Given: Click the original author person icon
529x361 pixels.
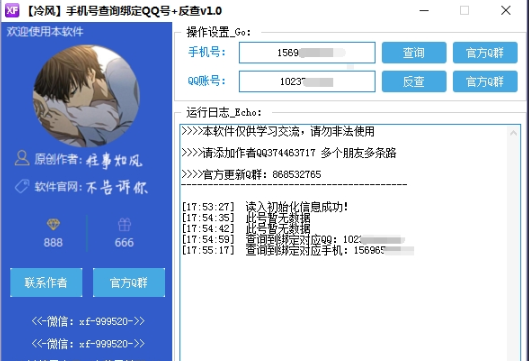Looking at the screenshot, I should click(22, 158).
